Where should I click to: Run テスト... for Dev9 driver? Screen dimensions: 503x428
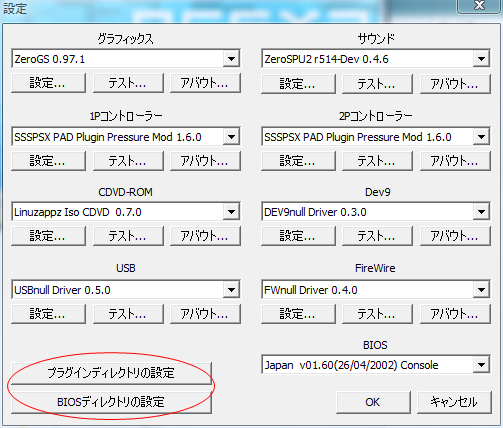point(377,236)
